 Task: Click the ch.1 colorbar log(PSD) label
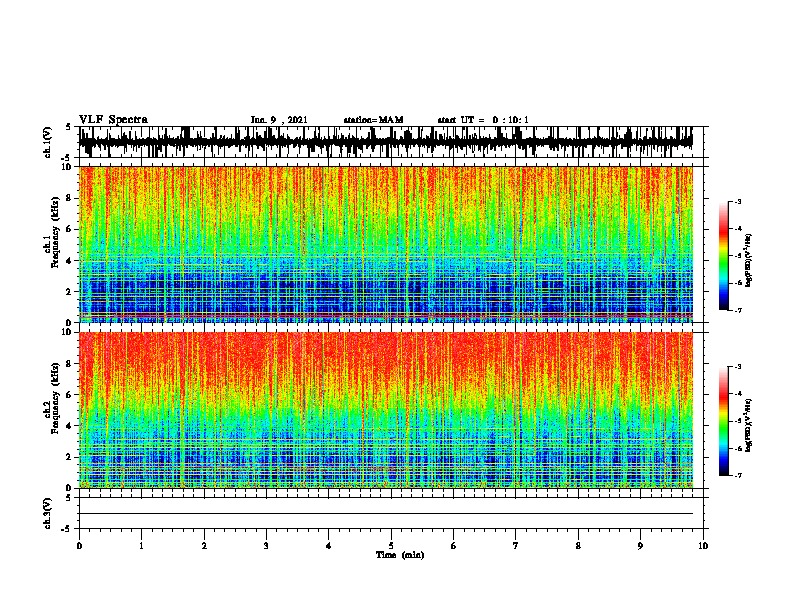tap(748, 261)
